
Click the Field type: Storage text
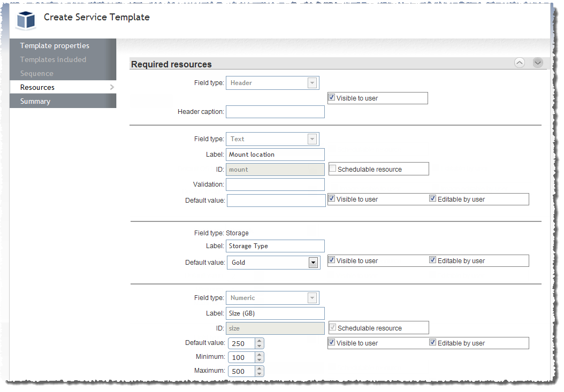point(221,233)
